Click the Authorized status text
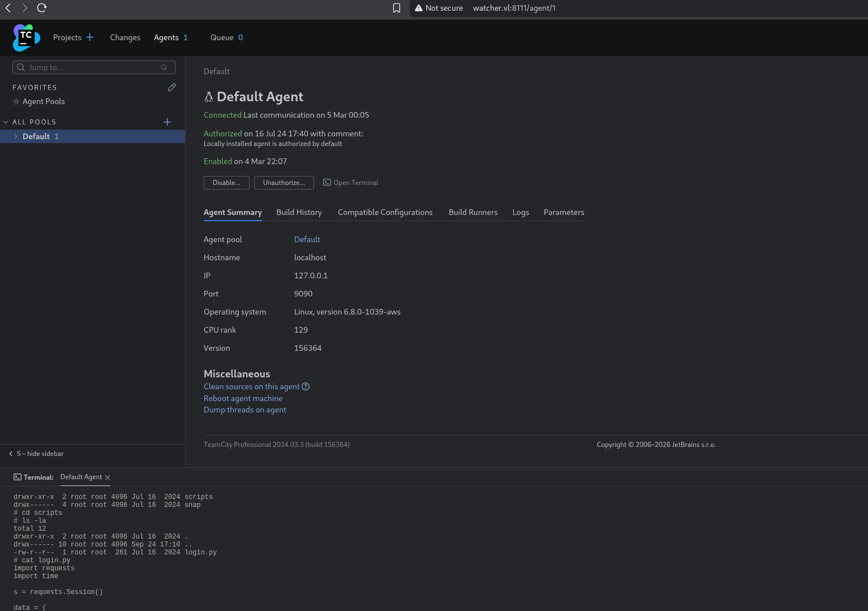Screen dimensions: 868x611 (x=223, y=134)
